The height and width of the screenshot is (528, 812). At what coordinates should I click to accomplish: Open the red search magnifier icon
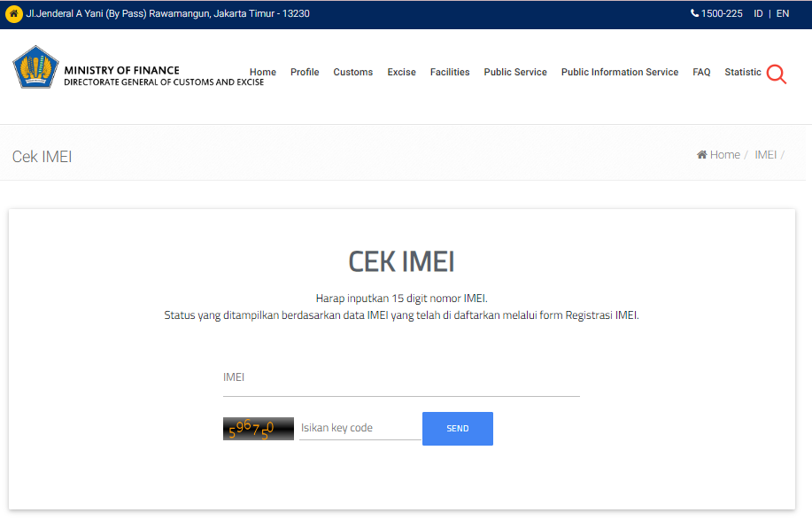(x=777, y=74)
